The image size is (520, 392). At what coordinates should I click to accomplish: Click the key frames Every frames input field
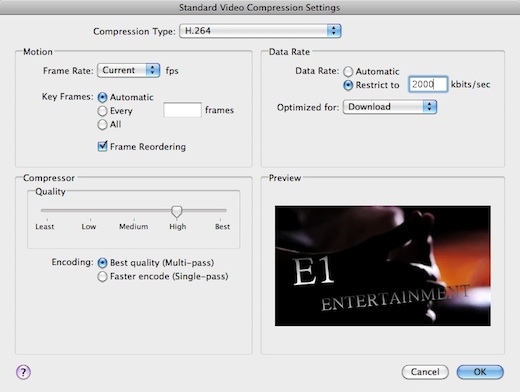click(182, 110)
